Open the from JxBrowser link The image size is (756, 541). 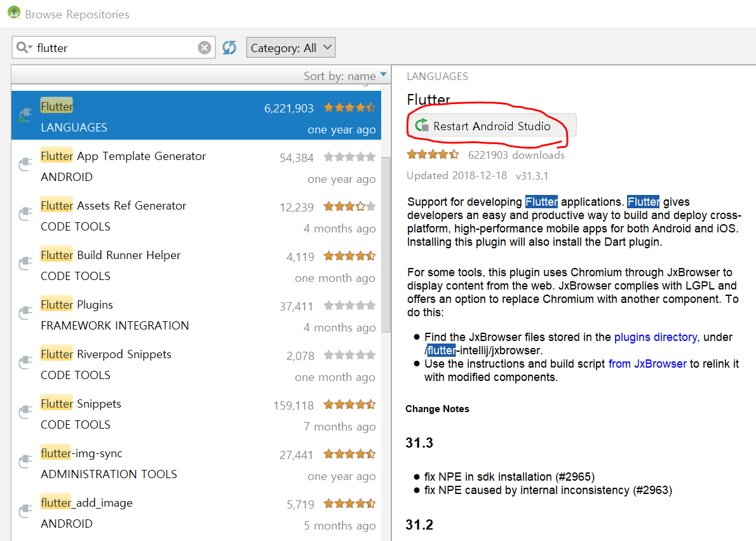coord(647,364)
